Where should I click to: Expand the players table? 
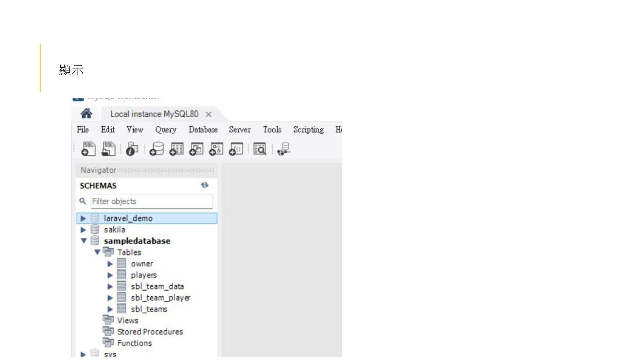pos(110,276)
